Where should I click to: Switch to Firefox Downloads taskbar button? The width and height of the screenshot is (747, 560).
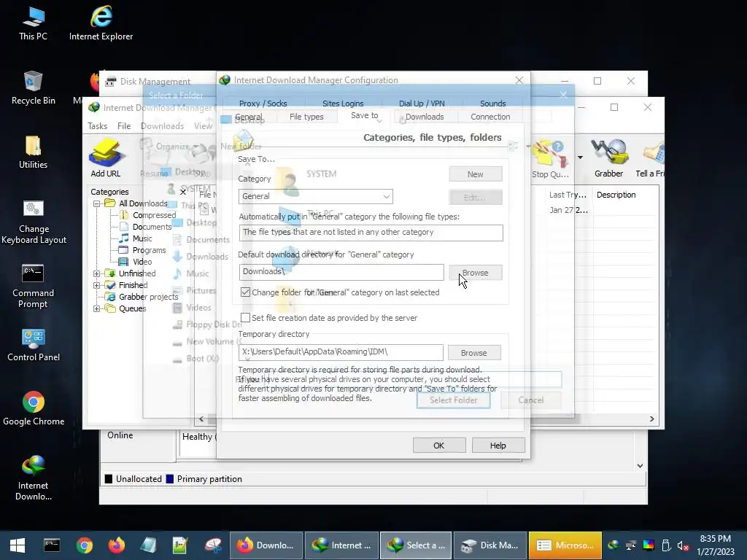click(x=266, y=545)
